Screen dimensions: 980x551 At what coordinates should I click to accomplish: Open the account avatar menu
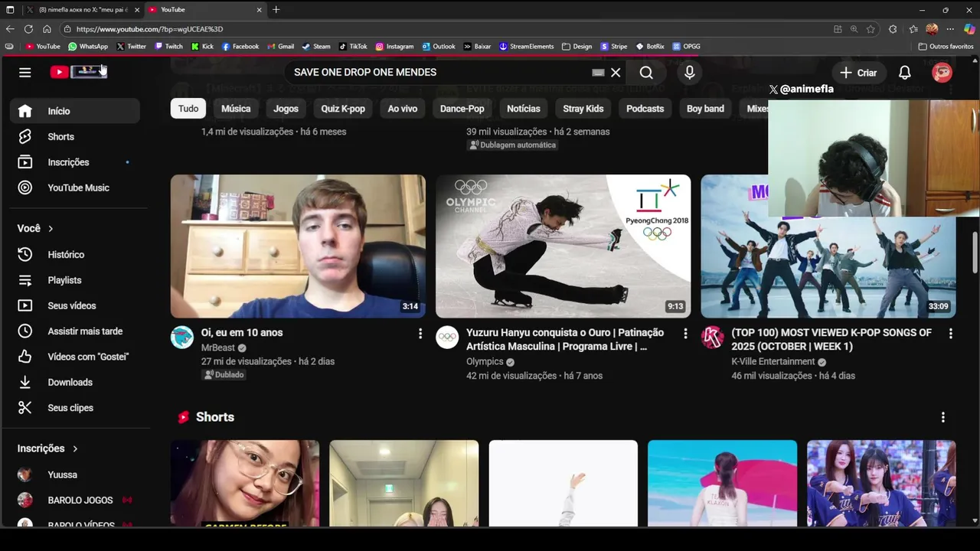942,73
